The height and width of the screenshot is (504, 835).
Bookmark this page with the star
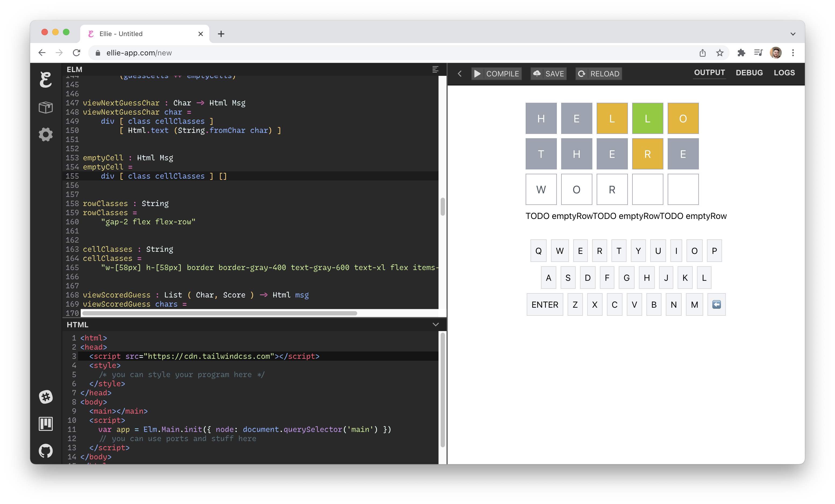click(x=719, y=52)
